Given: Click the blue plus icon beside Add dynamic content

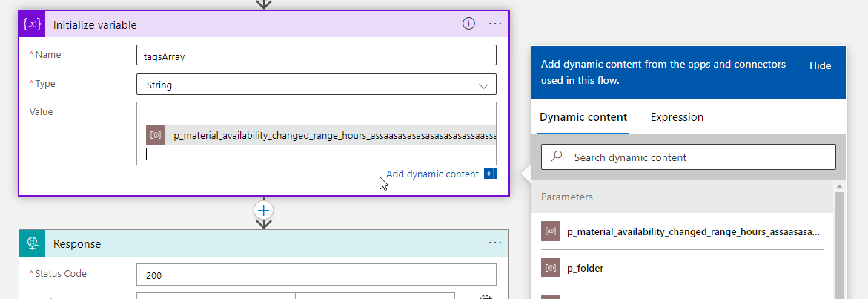Looking at the screenshot, I should [x=489, y=174].
